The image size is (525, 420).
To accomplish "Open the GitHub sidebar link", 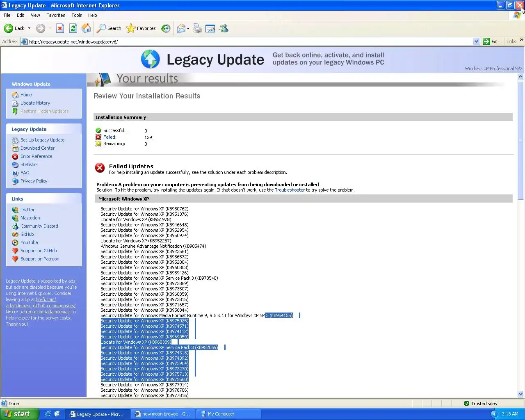I will (27, 234).
